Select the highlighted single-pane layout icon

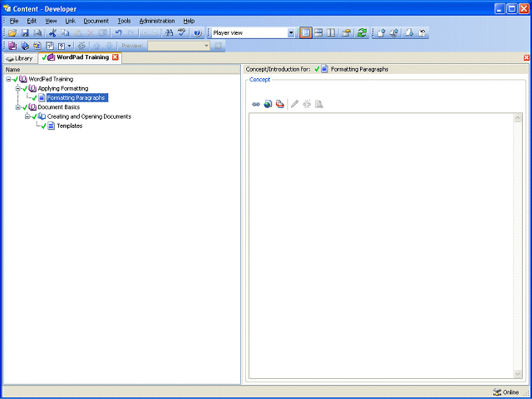306,33
